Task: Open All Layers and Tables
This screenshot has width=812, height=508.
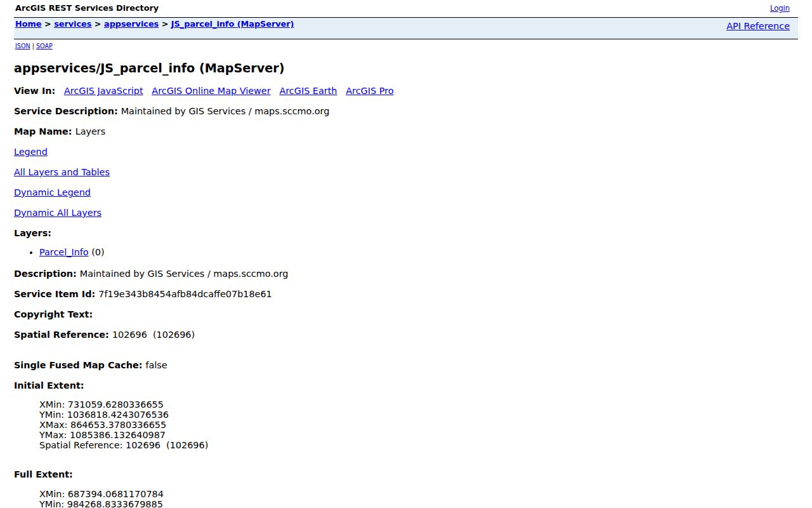Action: (x=62, y=172)
